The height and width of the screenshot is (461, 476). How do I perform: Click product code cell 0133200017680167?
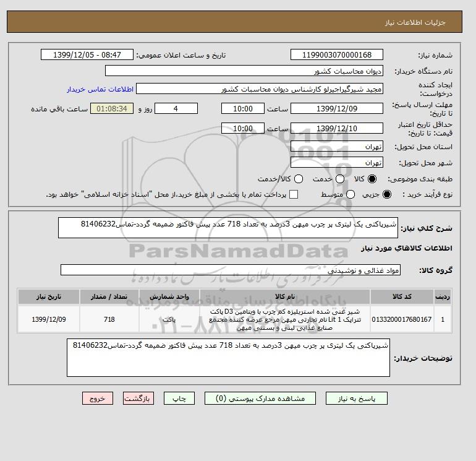tap(402, 319)
